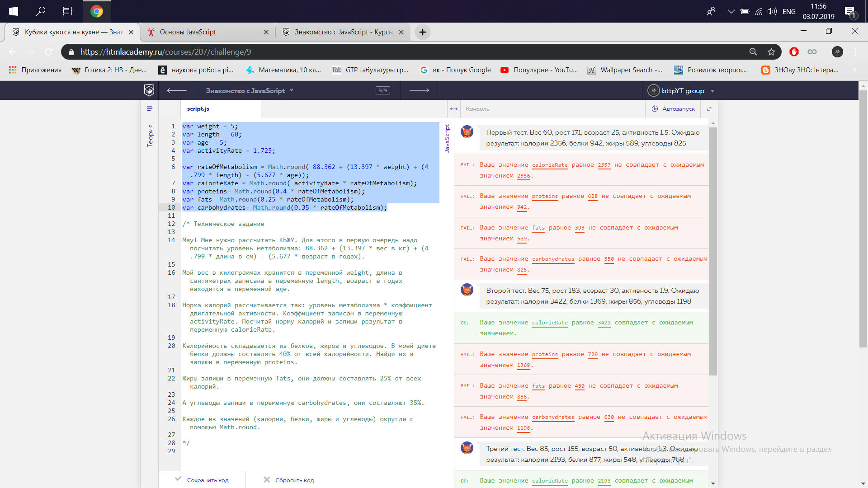Click the split-view toggle icon
The image size is (868, 488).
point(454,108)
